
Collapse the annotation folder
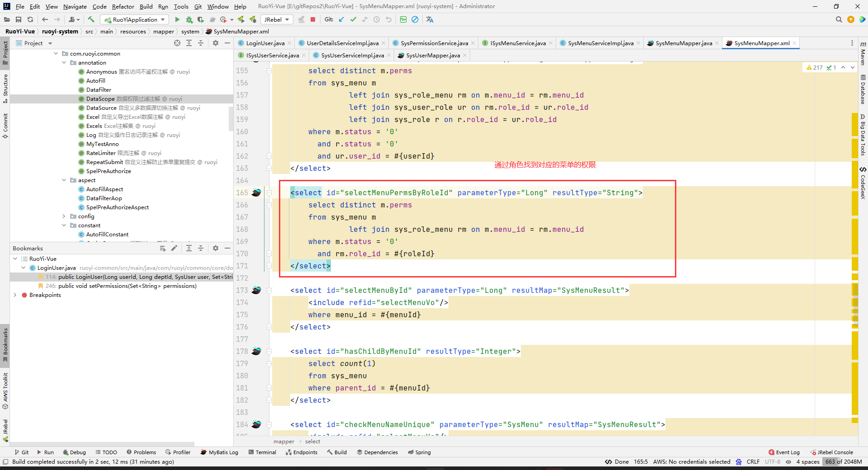[64, 62]
